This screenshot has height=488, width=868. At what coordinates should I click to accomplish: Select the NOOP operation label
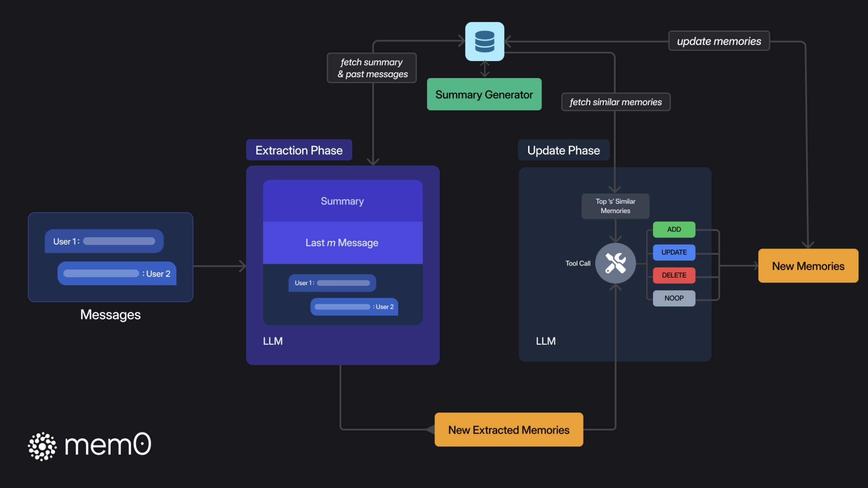[674, 298]
